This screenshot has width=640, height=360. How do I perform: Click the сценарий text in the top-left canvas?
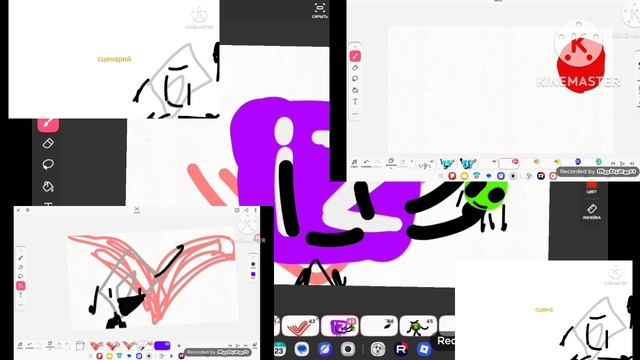point(114,59)
